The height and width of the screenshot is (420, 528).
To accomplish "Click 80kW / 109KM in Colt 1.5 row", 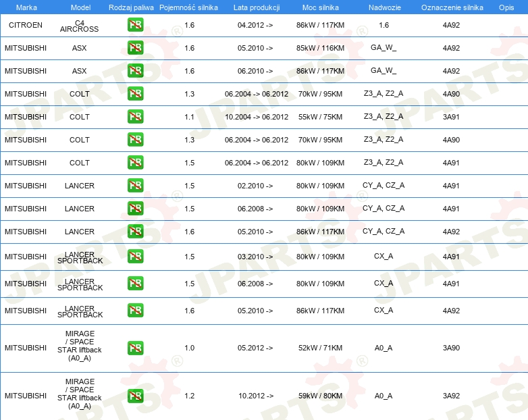I will pyautogui.click(x=320, y=163).
